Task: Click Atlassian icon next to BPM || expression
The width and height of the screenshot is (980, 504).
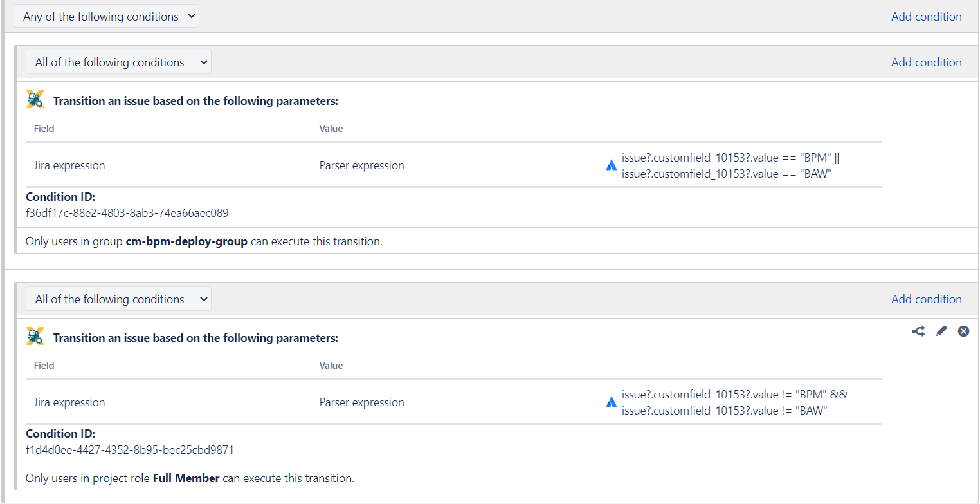Action: point(611,165)
